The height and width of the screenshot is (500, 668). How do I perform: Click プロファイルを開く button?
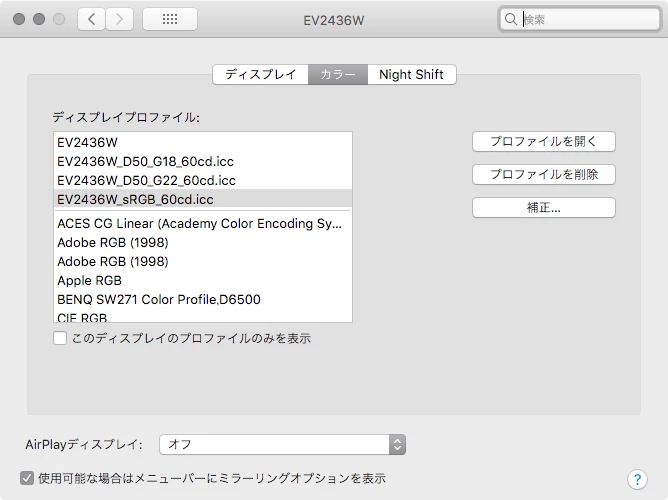tap(544, 141)
